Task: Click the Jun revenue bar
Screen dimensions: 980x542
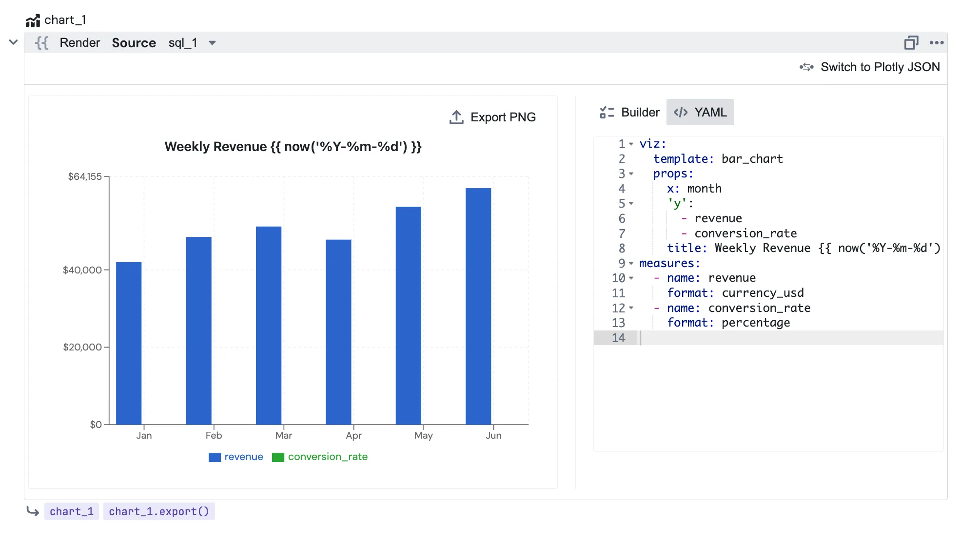Action: [x=478, y=306]
